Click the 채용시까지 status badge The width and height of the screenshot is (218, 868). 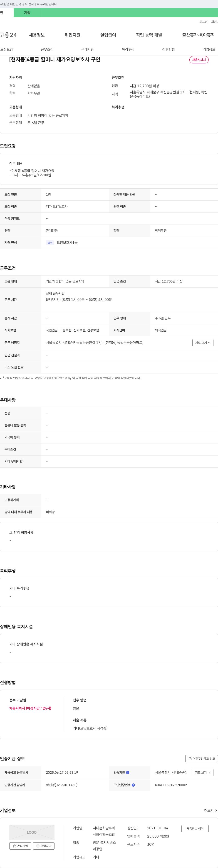pyautogui.click(x=199, y=60)
